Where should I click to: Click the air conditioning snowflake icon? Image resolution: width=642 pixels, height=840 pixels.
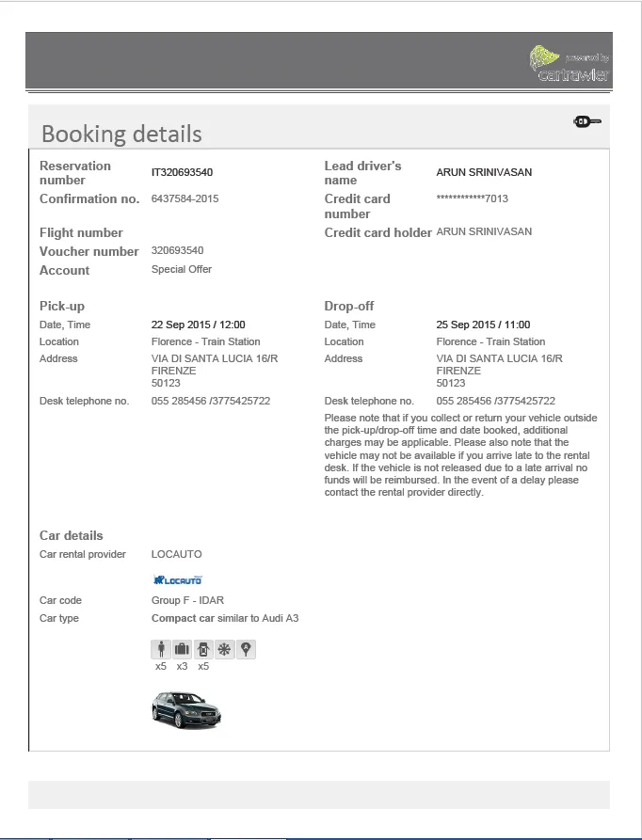(225, 649)
